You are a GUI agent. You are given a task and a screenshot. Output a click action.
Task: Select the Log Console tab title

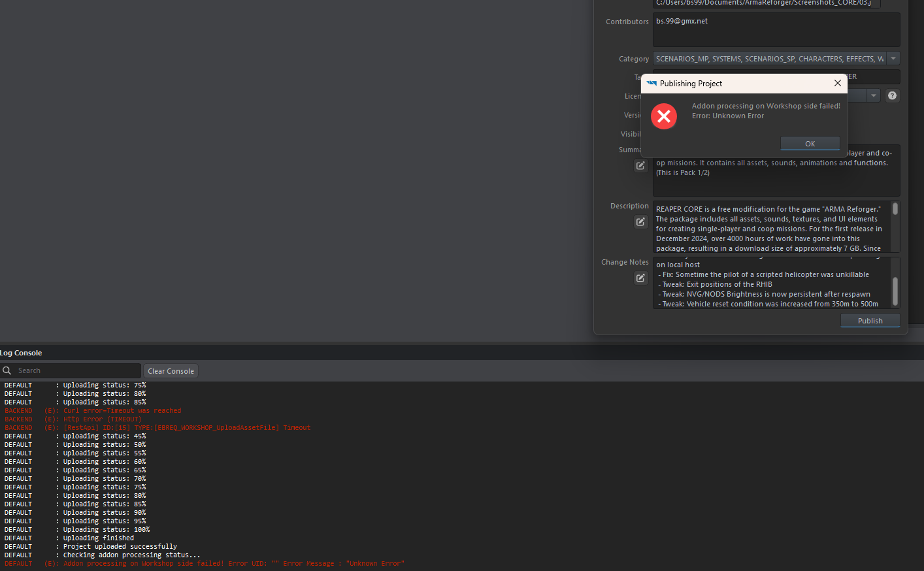[x=21, y=353]
